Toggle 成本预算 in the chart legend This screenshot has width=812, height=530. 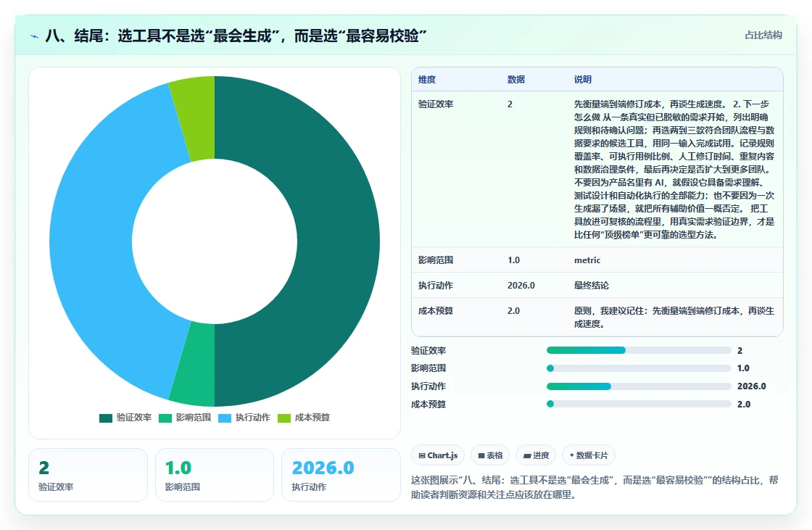point(304,418)
